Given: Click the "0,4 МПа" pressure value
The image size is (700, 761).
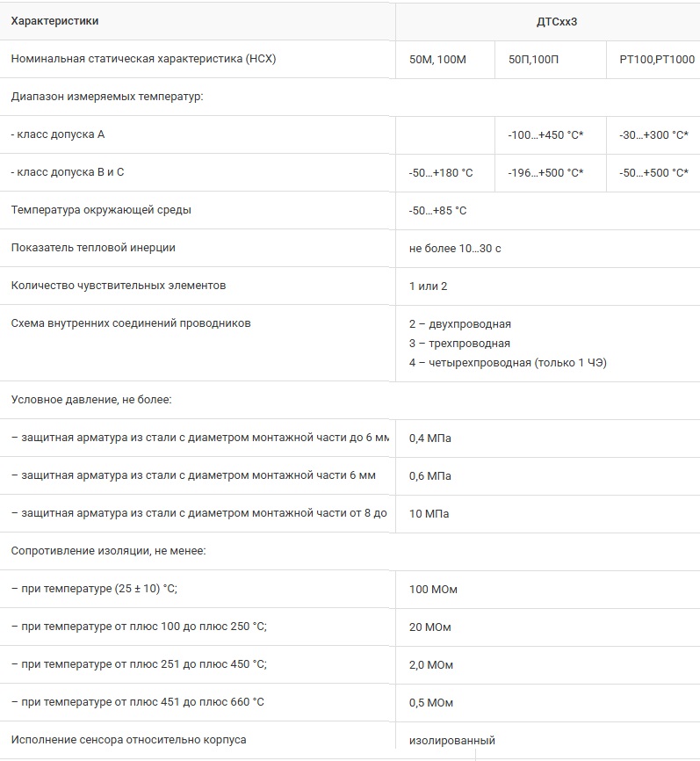Looking at the screenshot, I should tap(430, 438).
